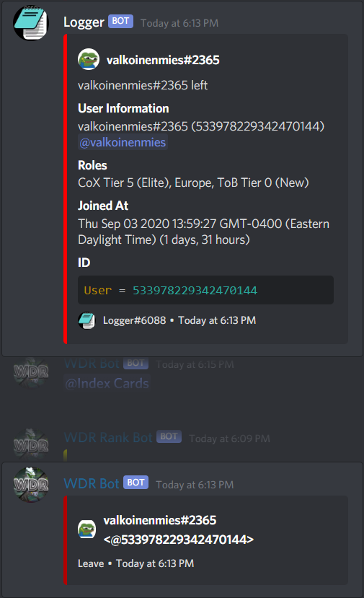Click the Today at 6:13 PM Logger timestamp
364x598 pixels.
(179, 23)
